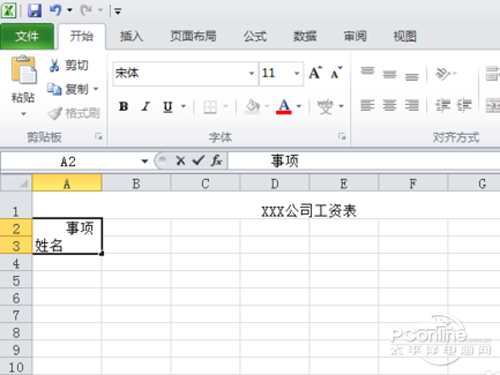The width and height of the screenshot is (500, 375).
Task: Click the Increase Font Size icon
Action: (x=315, y=72)
